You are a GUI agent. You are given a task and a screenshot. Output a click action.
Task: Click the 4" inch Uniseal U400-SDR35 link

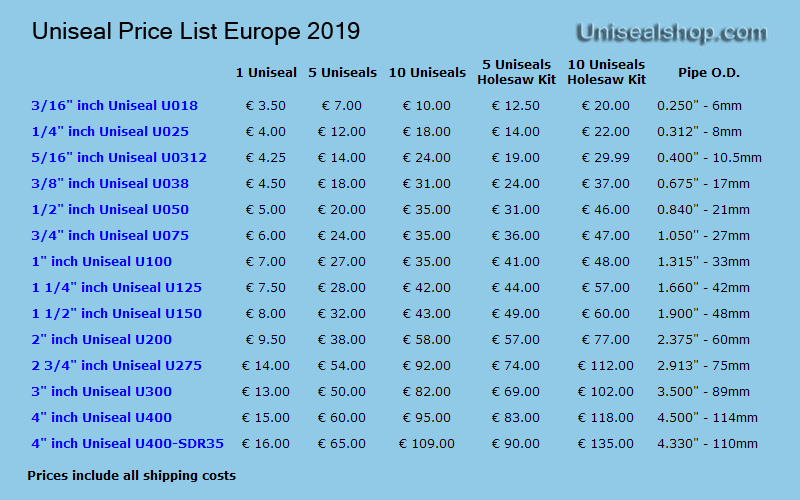(128, 444)
